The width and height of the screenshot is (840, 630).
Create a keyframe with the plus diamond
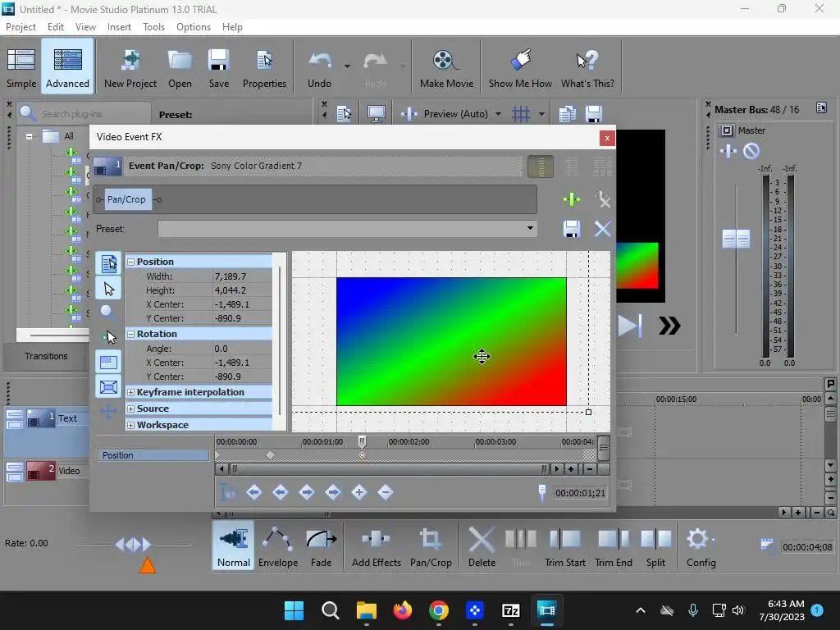359,492
